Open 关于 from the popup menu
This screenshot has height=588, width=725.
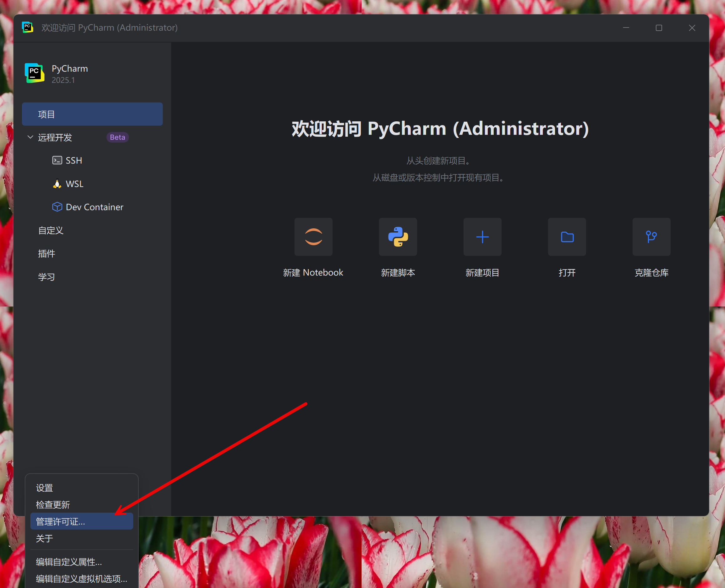pos(45,538)
